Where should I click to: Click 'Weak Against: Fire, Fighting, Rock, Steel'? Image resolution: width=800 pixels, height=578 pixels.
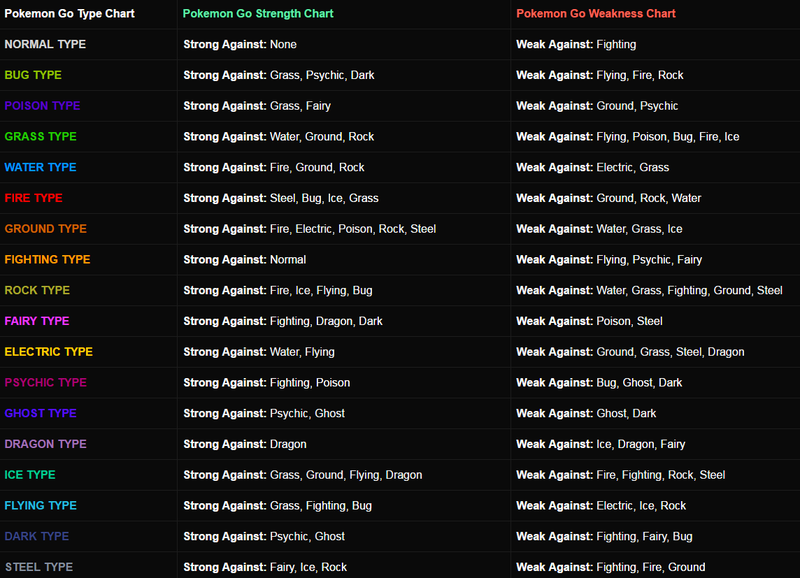(621, 475)
